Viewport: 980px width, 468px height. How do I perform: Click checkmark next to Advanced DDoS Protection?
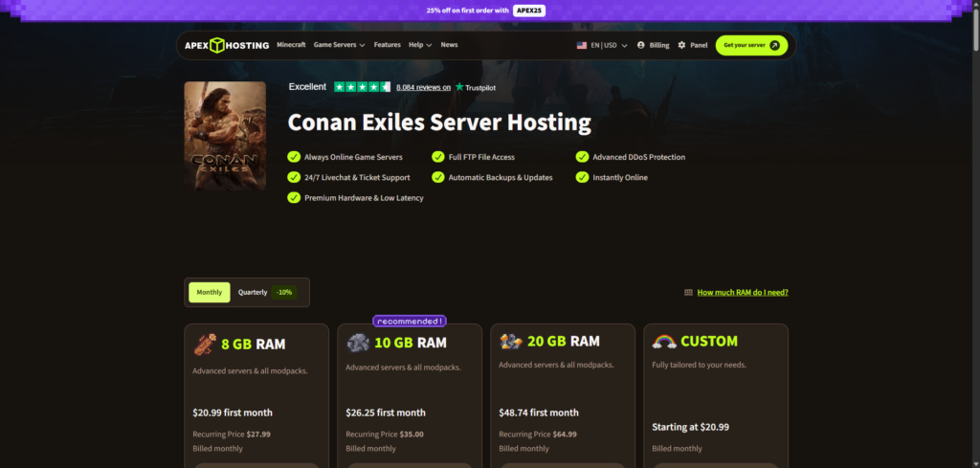coord(582,157)
